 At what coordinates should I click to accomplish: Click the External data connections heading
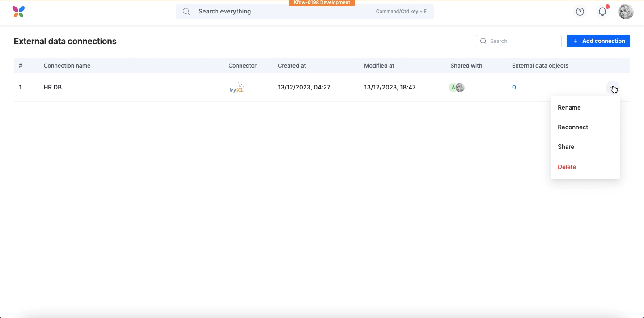pyautogui.click(x=65, y=41)
